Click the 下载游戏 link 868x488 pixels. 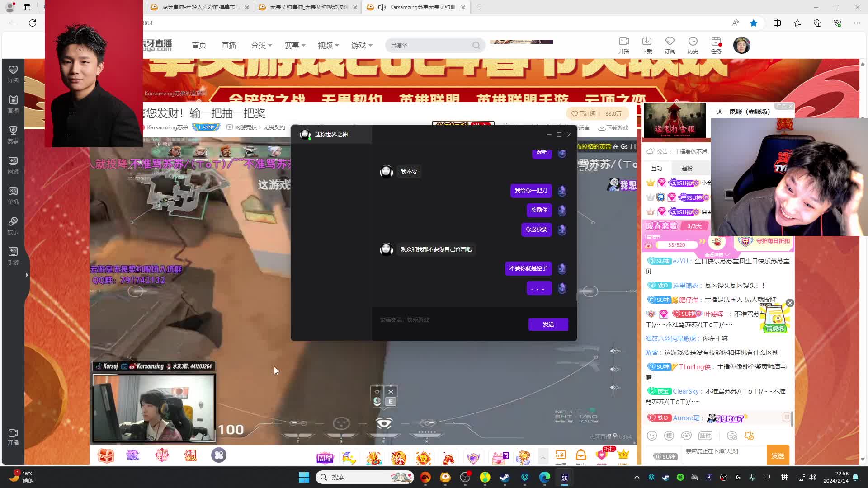pos(613,127)
